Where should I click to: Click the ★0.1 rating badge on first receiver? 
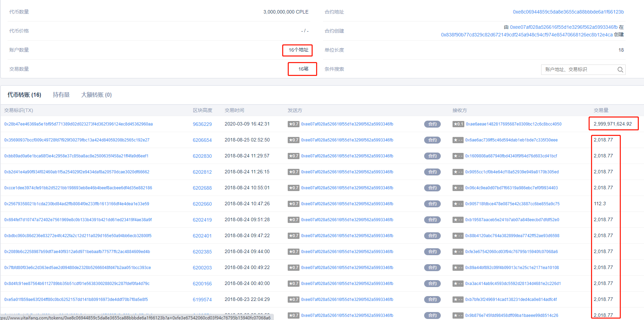(458, 124)
